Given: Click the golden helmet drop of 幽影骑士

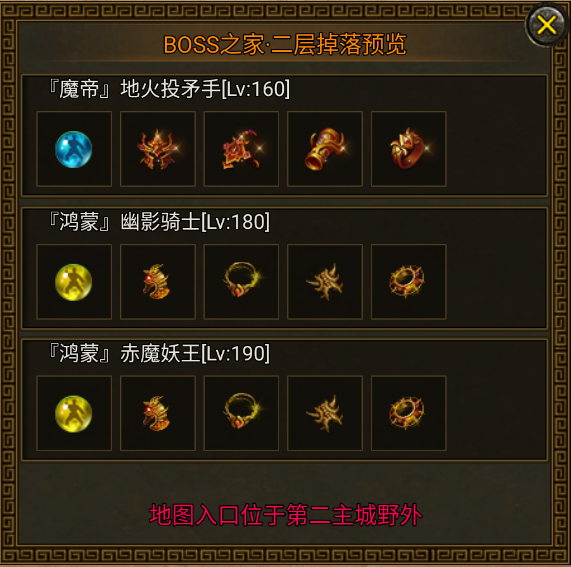Looking at the screenshot, I should coord(158,282).
